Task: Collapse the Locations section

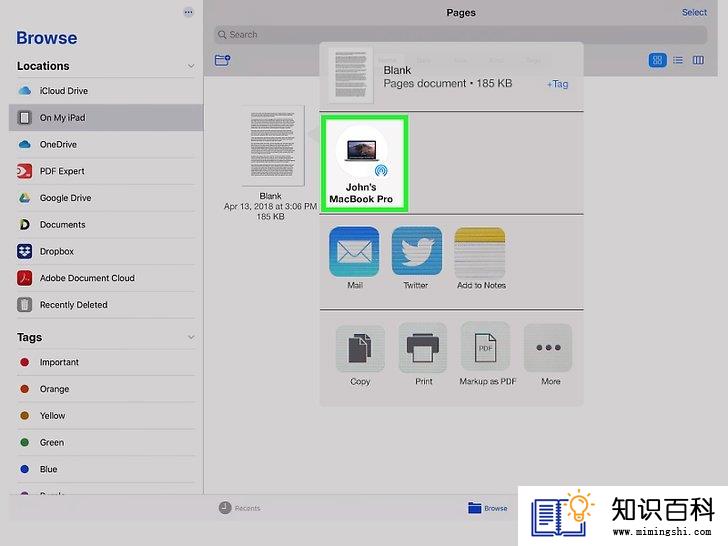Action: coord(191,66)
